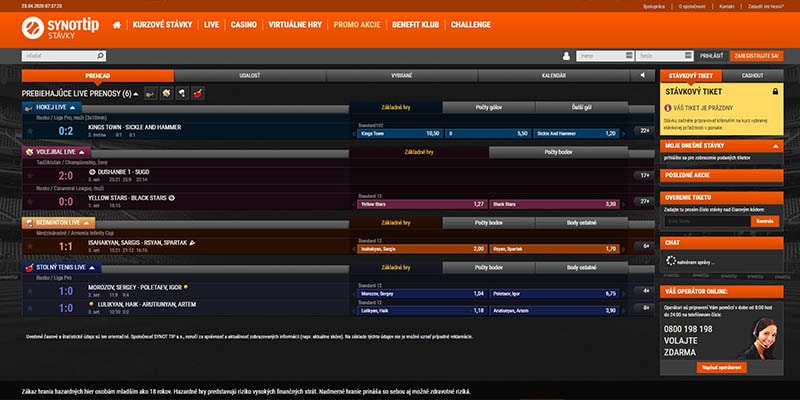Collapse the Hokej Live section

(72, 108)
